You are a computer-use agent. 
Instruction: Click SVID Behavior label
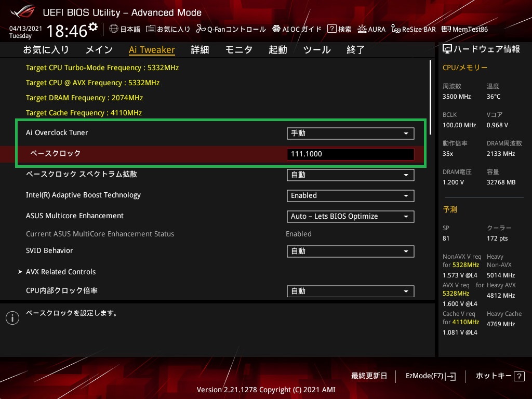[x=49, y=250]
